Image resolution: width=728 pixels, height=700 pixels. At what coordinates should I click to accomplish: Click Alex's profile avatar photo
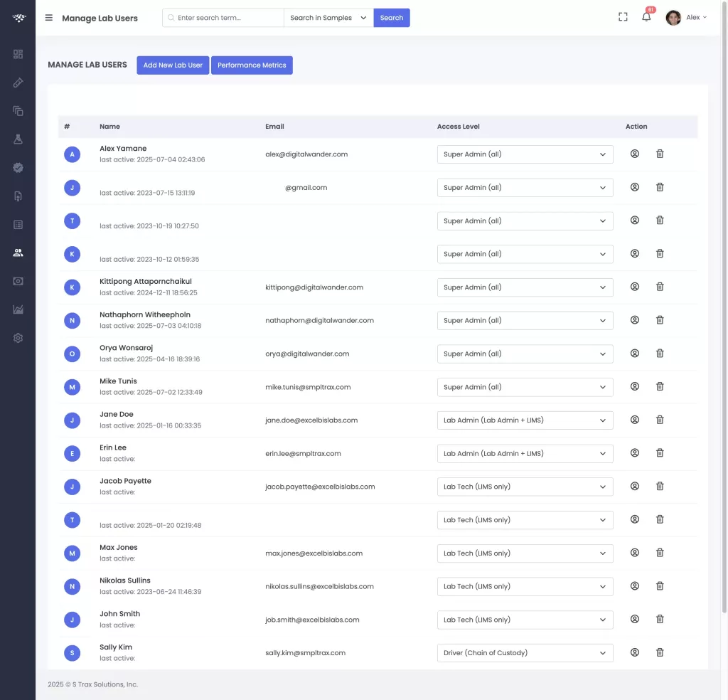(673, 18)
